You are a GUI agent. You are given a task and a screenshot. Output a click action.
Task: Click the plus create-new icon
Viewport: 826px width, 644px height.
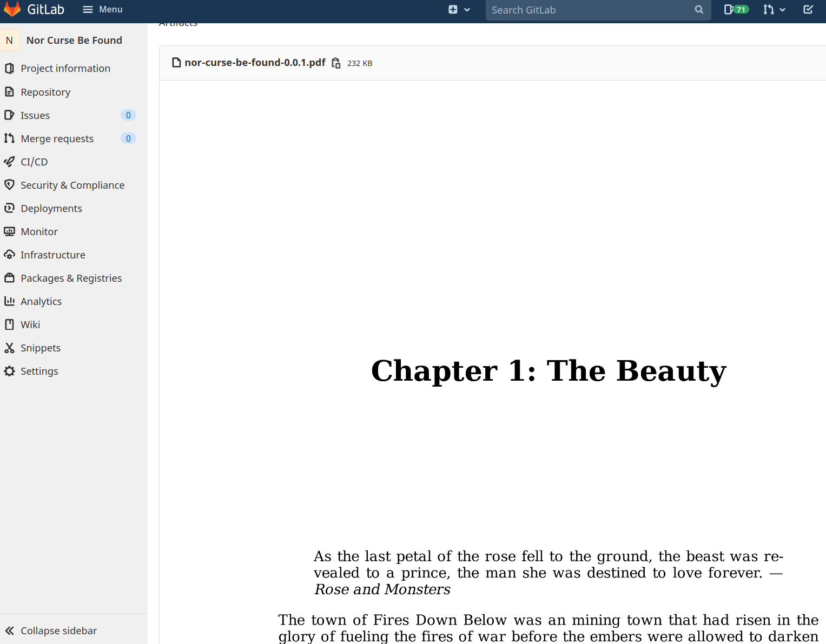[x=453, y=10]
